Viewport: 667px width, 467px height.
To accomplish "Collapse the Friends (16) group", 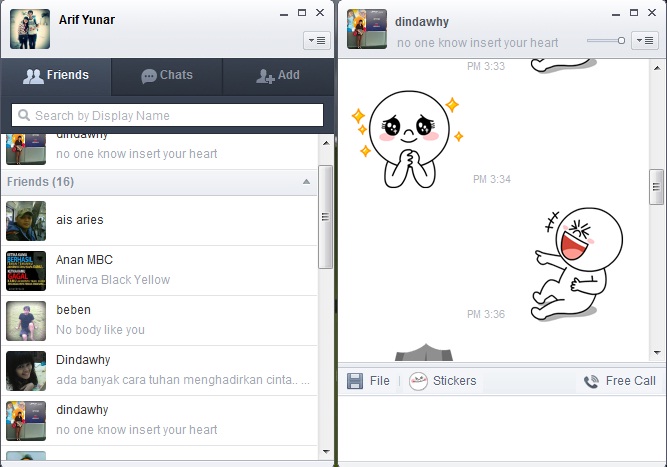I will click(x=306, y=182).
